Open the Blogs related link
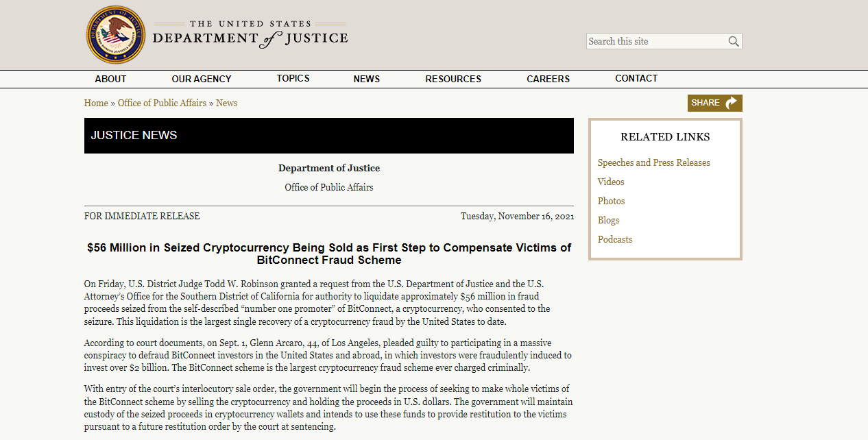 [609, 220]
